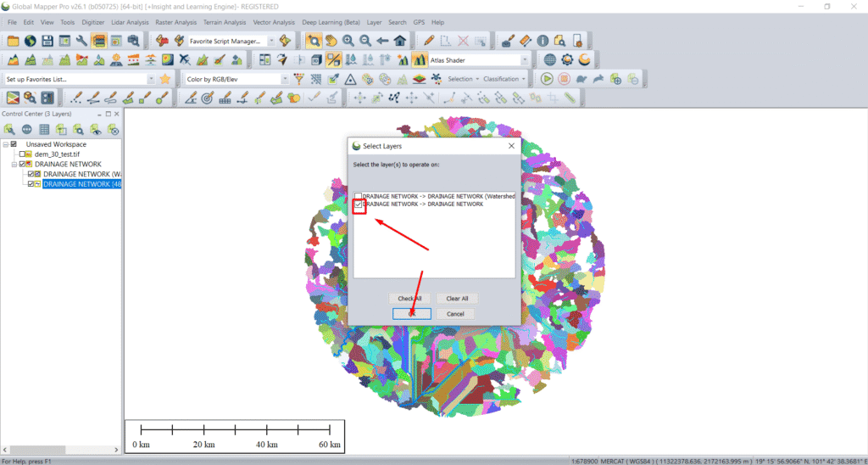The height and width of the screenshot is (465, 868).
Task: Open Configuration with the wrench icon
Action: click(82, 41)
